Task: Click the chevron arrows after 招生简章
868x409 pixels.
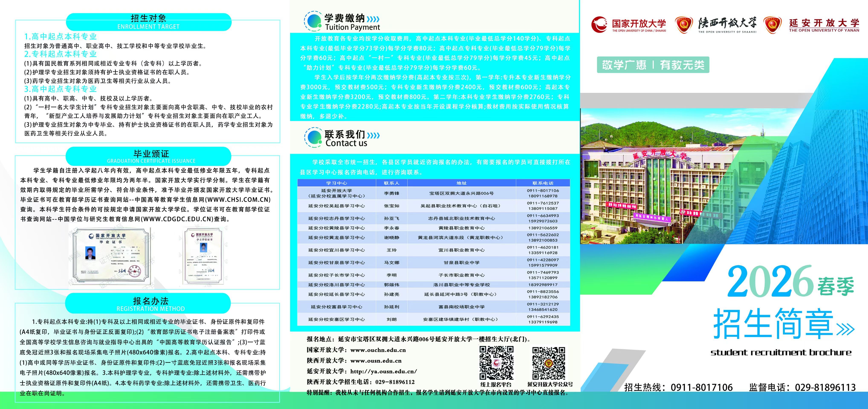Action: 845,329
